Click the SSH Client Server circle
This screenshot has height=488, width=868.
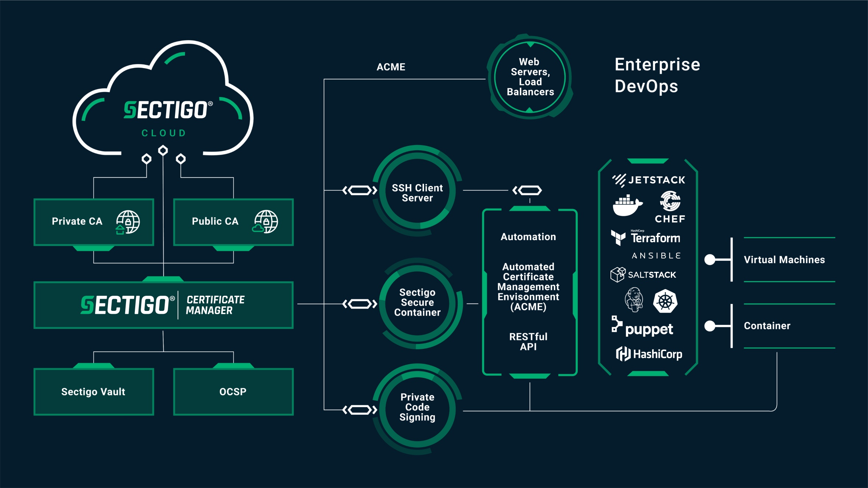417,193
